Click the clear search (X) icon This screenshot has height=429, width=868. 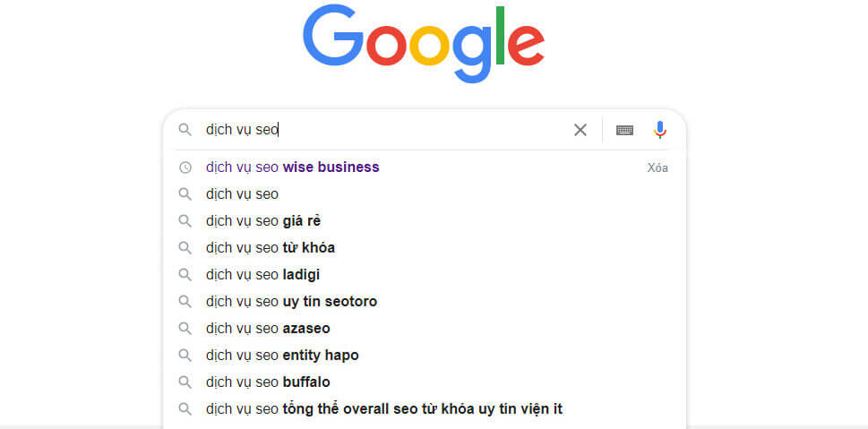[580, 130]
